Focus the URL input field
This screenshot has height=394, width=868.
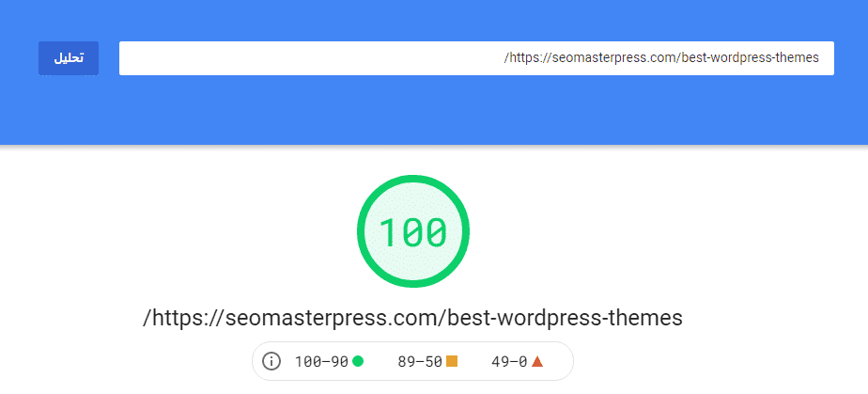pyautogui.click(x=476, y=58)
